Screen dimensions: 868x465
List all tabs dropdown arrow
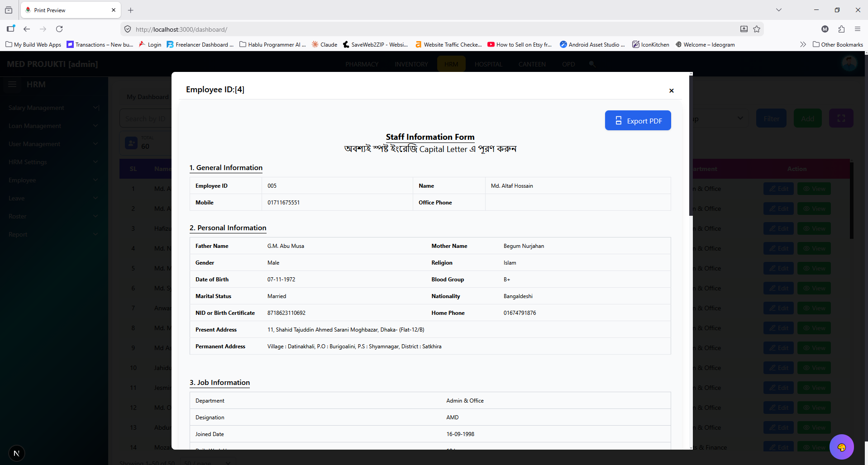779,10
